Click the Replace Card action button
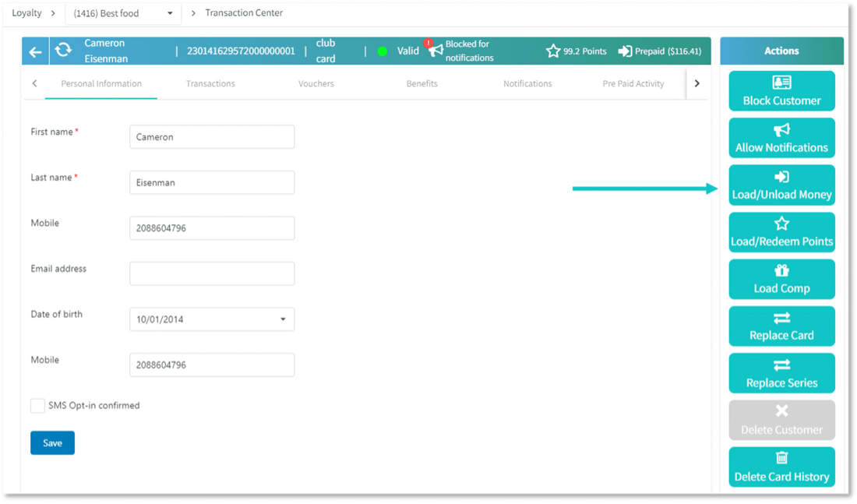857x504 pixels. (x=781, y=326)
